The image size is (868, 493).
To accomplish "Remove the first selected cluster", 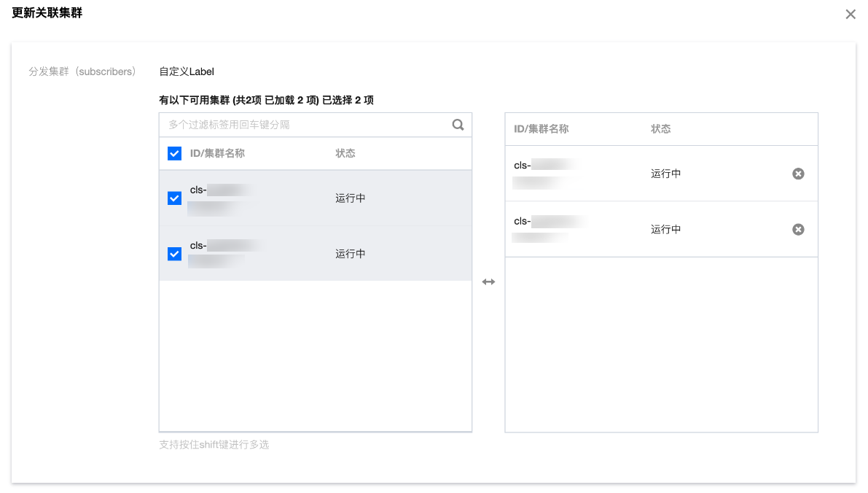I will tap(798, 174).
